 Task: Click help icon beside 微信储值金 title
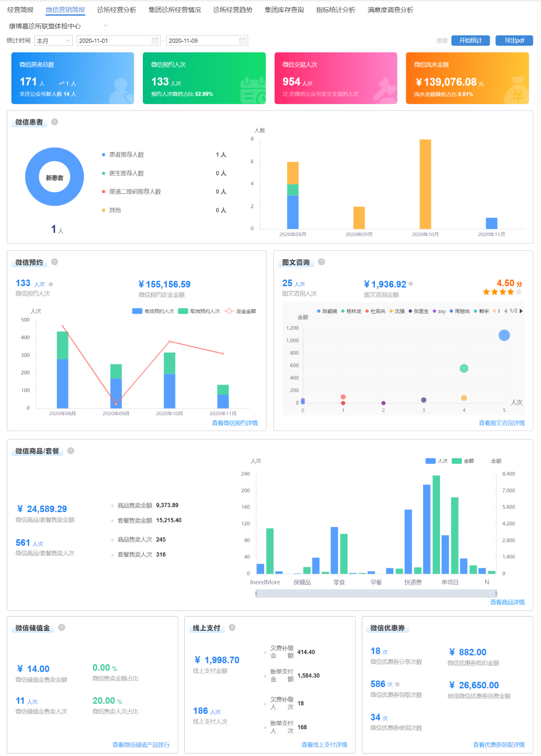point(62,627)
